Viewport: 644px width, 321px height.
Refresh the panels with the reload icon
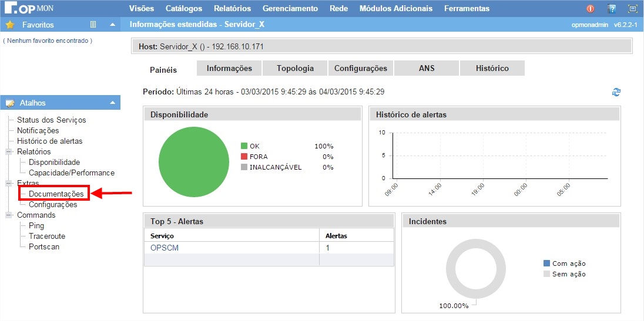pos(616,92)
